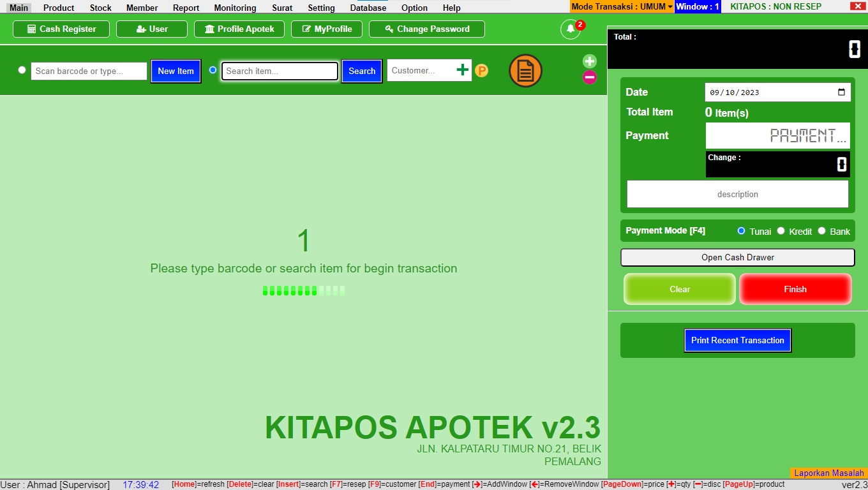The width and height of the screenshot is (868, 490).
Task: Open the Stock menu
Action: pyautogui.click(x=100, y=8)
